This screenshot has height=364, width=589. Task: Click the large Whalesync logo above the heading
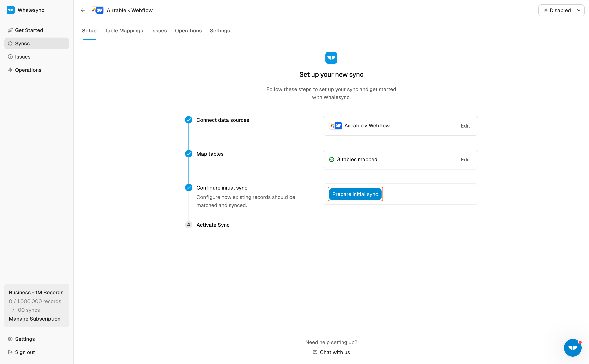[x=331, y=58]
